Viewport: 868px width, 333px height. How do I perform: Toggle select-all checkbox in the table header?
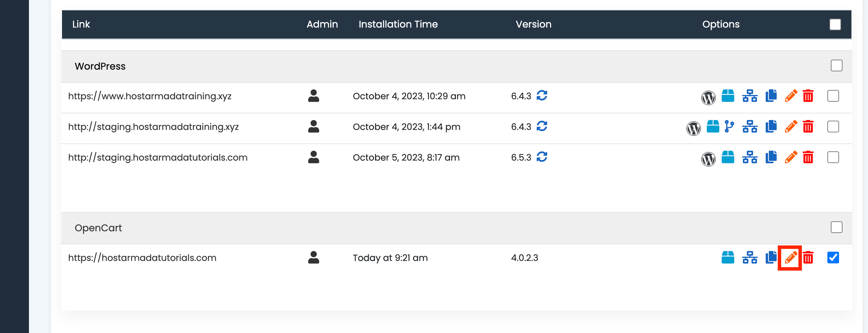click(835, 24)
